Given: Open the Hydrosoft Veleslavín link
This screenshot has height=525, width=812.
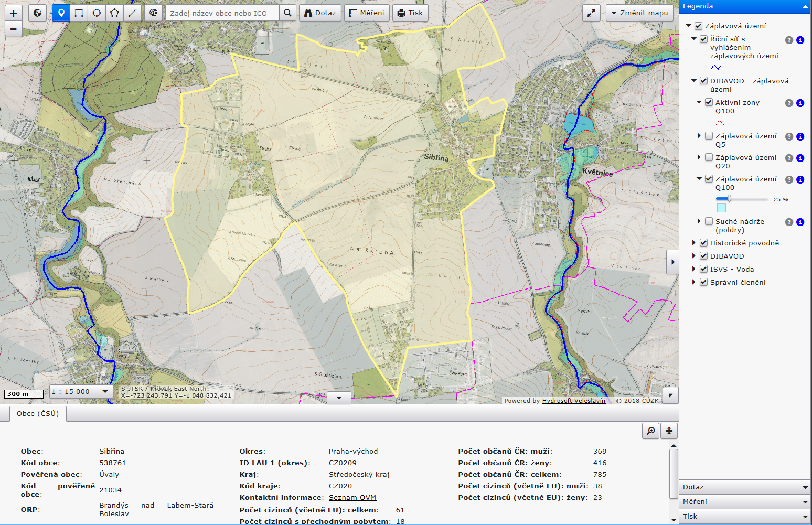Looking at the screenshot, I should click(x=573, y=401).
